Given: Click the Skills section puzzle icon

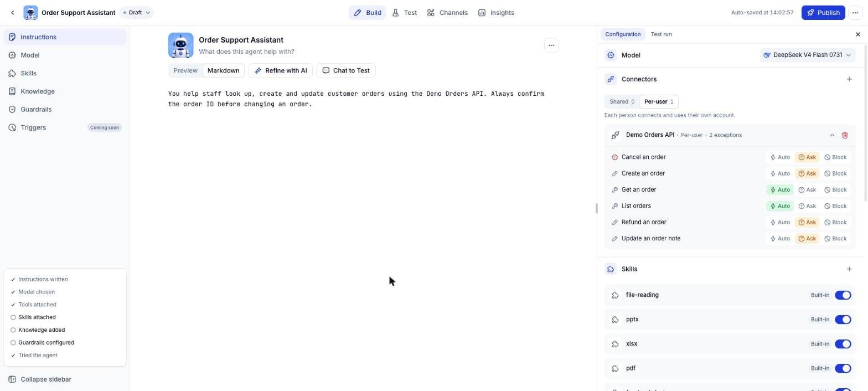Looking at the screenshot, I should [x=611, y=269].
